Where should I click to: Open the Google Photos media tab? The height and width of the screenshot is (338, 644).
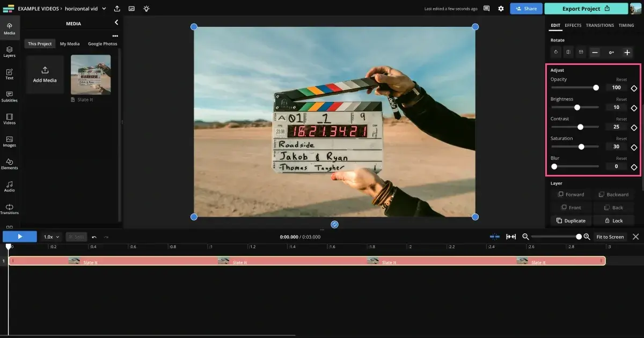click(103, 43)
